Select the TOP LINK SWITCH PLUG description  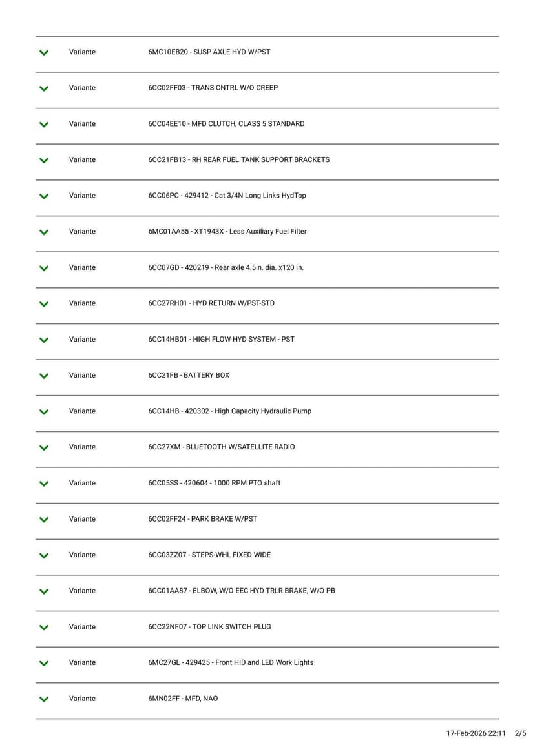209,626
